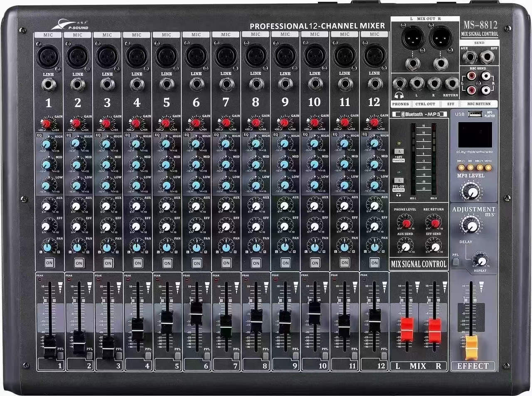Image resolution: width=532 pixels, height=396 pixels.
Task: Click the channel 5 LINE input jack
Action: coord(167,85)
